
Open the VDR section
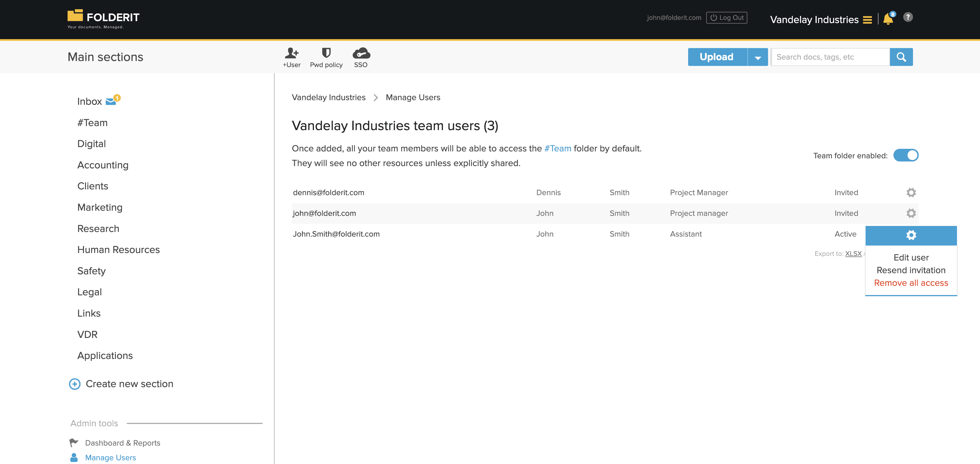coord(87,334)
